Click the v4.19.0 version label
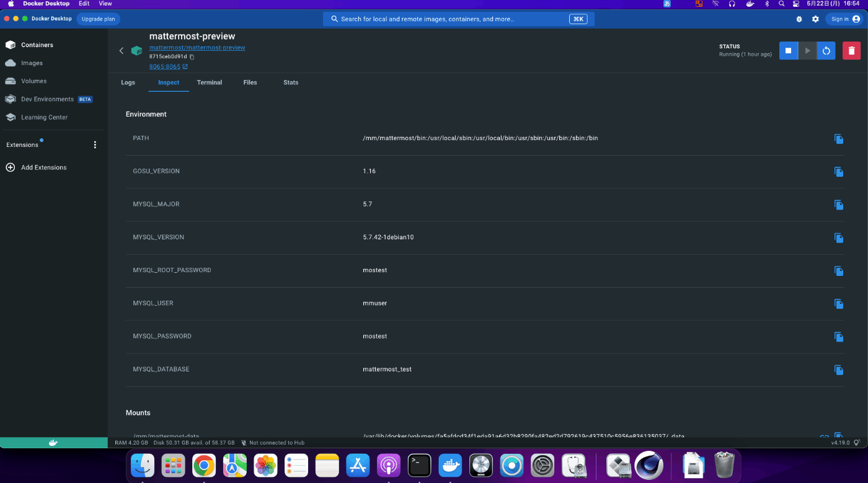Viewport: 868px width, 483px height. click(840, 443)
